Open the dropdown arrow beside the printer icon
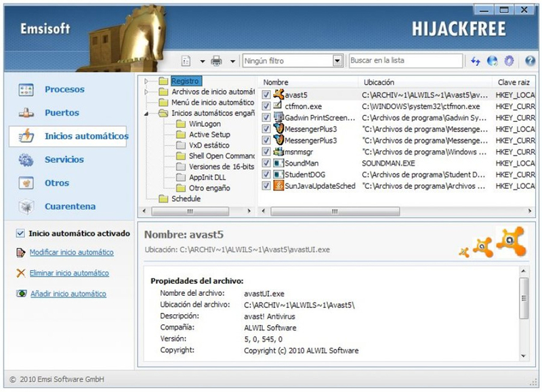This screenshot has width=542, height=392. coord(232,62)
